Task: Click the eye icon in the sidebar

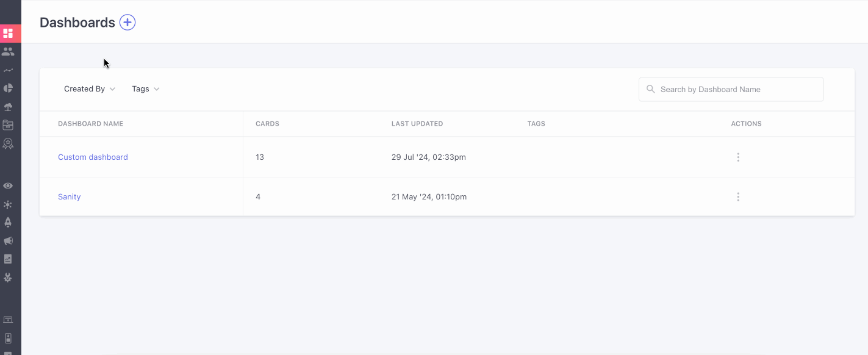Action: pyautogui.click(x=8, y=186)
